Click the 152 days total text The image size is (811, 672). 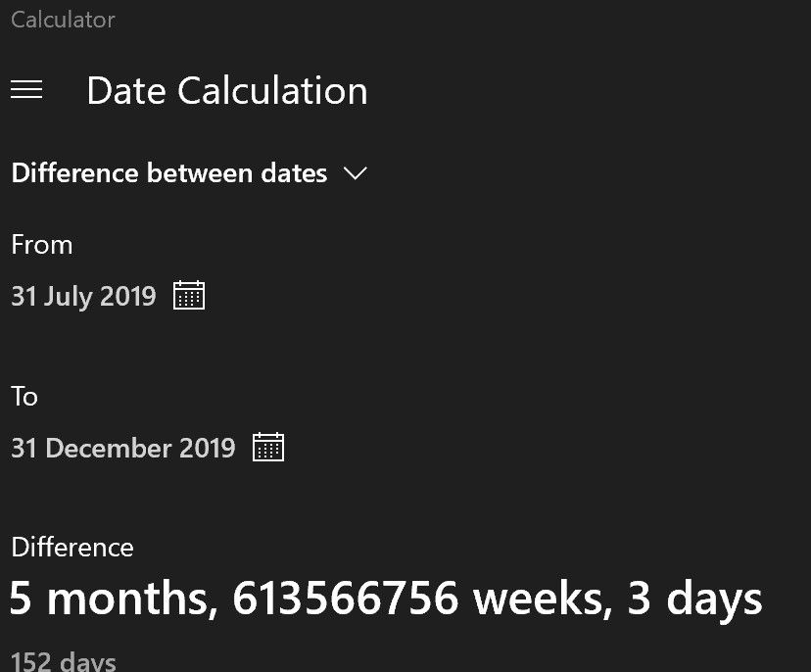64,661
